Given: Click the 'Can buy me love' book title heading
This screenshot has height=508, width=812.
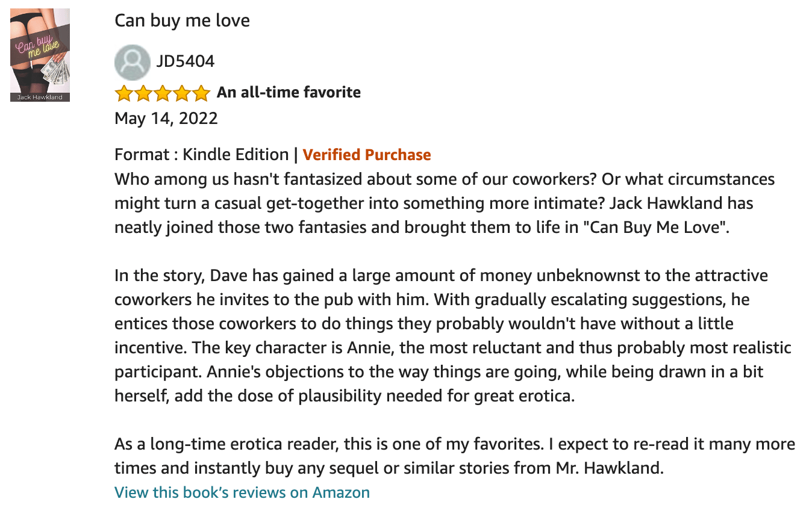Looking at the screenshot, I should 182,20.
